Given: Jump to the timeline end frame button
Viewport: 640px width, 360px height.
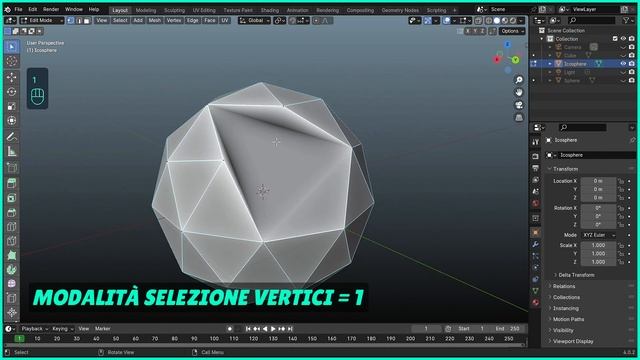Looking at the screenshot, I should point(290,329).
